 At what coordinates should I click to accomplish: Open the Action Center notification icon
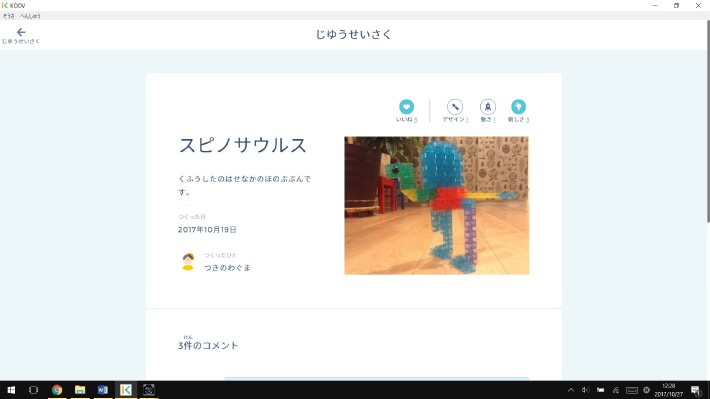(696, 390)
